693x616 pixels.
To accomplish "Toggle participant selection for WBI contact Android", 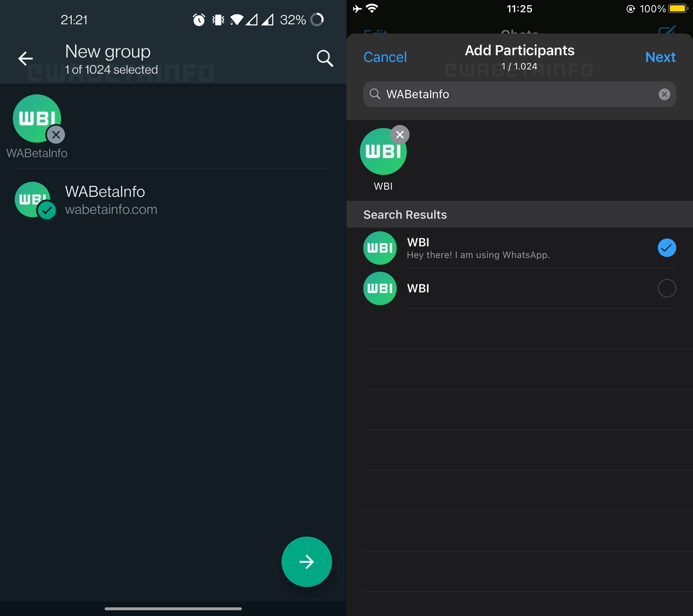I will [172, 199].
